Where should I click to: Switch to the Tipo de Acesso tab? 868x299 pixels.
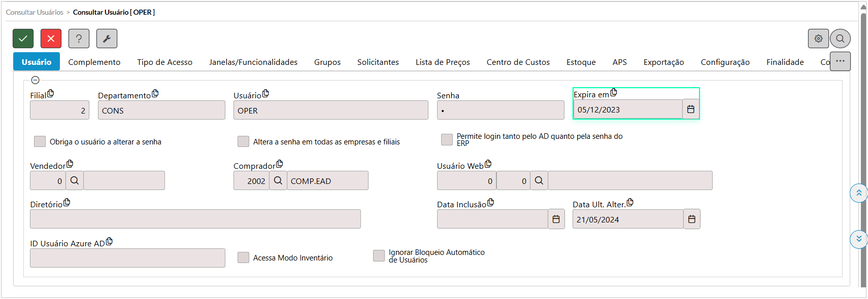click(x=164, y=62)
